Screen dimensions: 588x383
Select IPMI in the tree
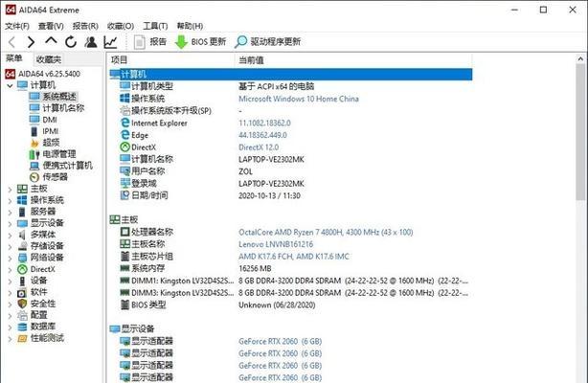[x=44, y=131]
